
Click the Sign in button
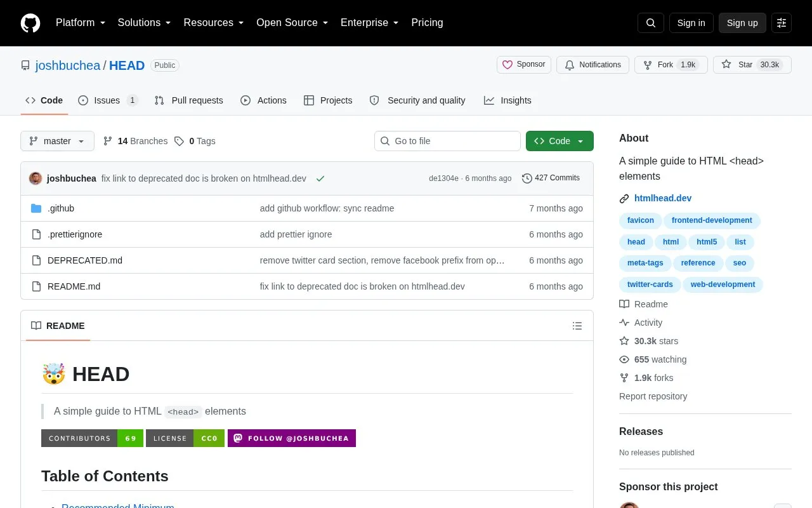691,23
